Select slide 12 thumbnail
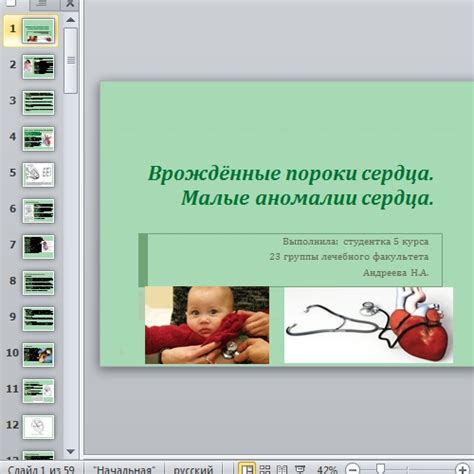This screenshot has width=474, height=474. [x=38, y=427]
